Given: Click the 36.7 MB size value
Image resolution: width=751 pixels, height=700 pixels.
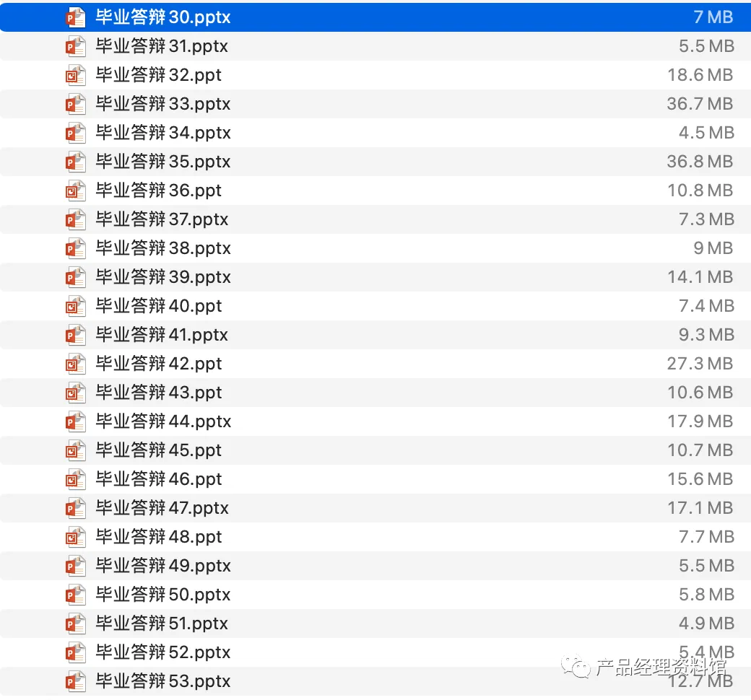Looking at the screenshot, I should 700,104.
